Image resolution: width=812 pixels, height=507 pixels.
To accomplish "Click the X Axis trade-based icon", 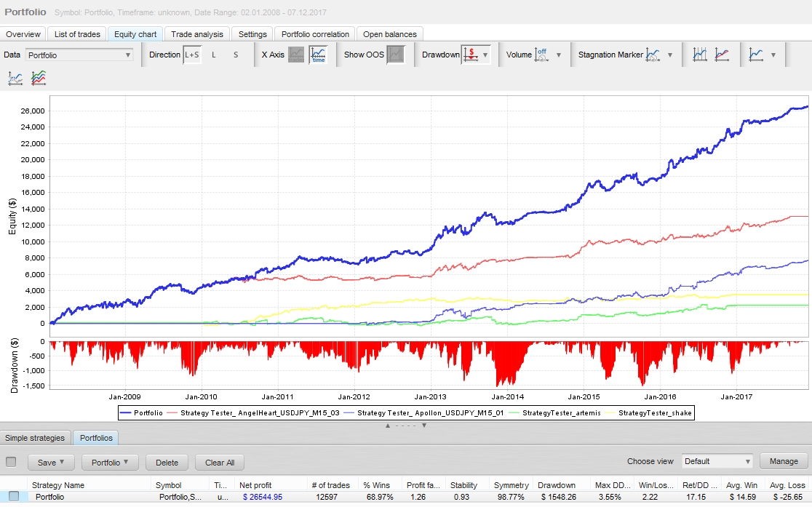I will pos(296,55).
